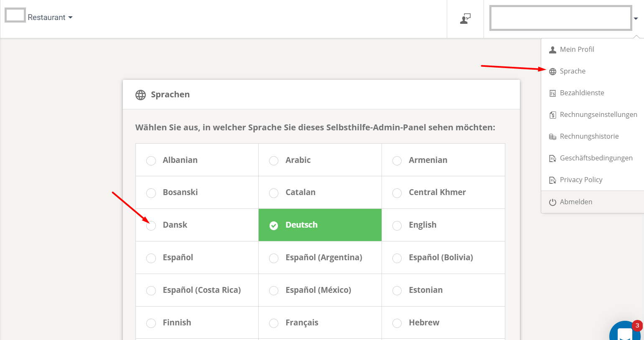This screenshot has height=340, width=644.
Task: Open the Privacy Policy menu entry
Action: [581, 180]
